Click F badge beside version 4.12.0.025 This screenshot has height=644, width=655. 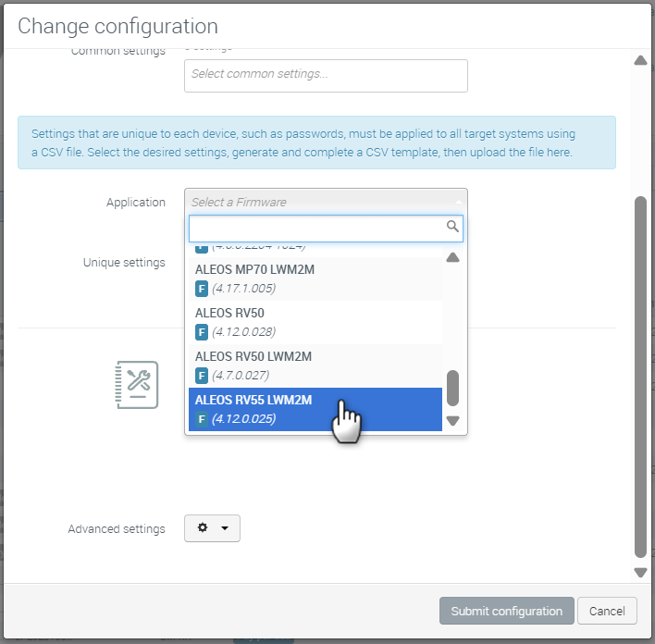202,419
